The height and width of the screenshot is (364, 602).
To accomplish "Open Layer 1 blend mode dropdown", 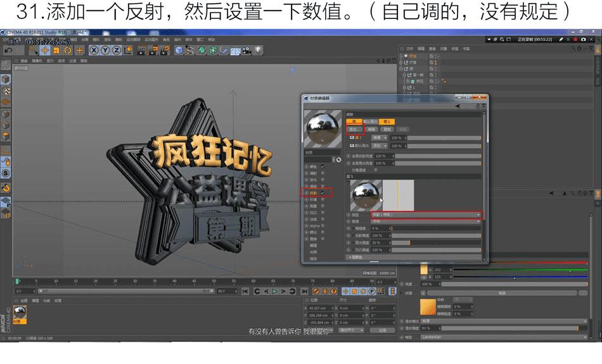I will pyautogui.click(x=380, y=137).
